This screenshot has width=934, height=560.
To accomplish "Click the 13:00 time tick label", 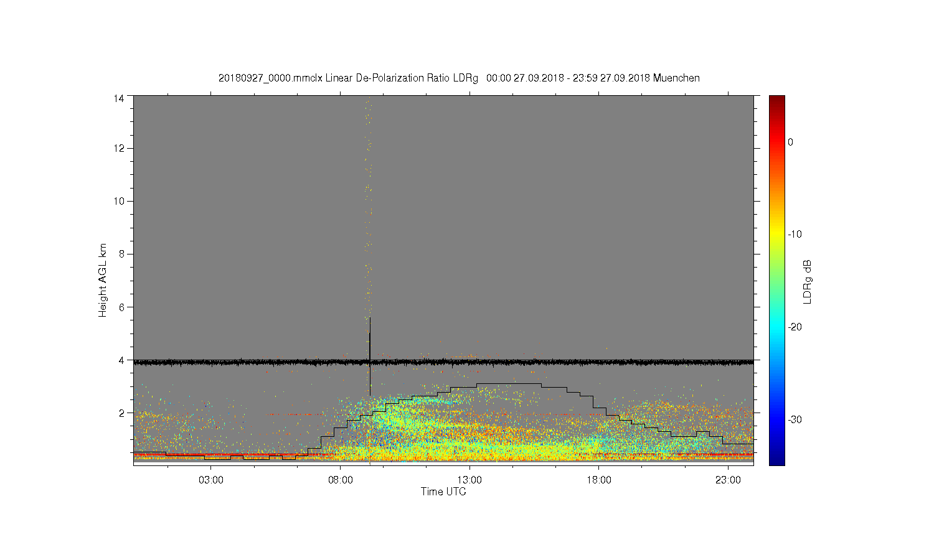I will point(469,480).
